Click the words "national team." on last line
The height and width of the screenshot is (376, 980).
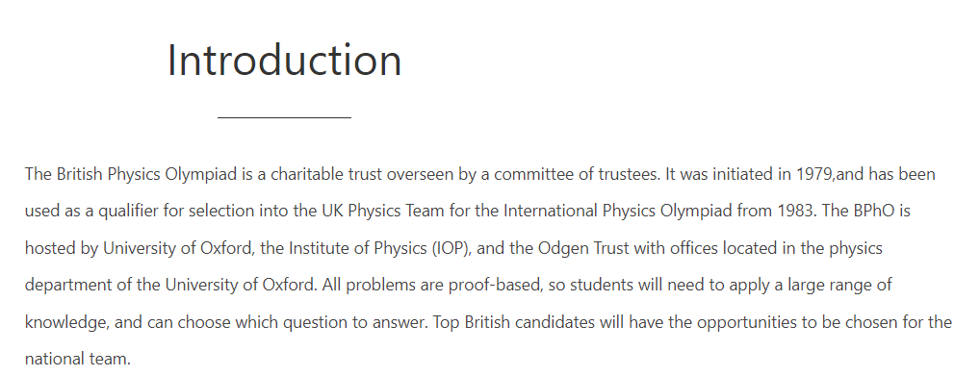click(78, 359)
